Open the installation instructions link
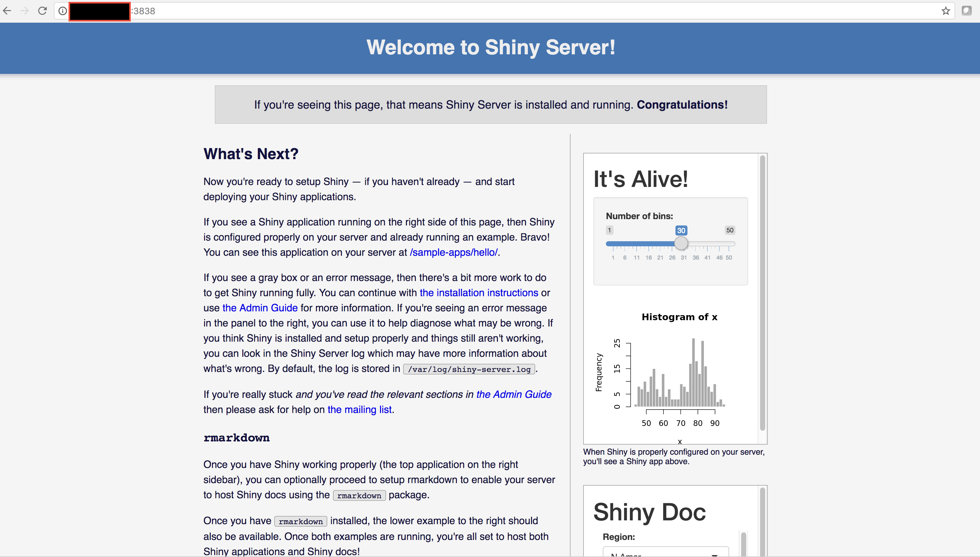Screen dimensions: 980x557 point(479,293)
